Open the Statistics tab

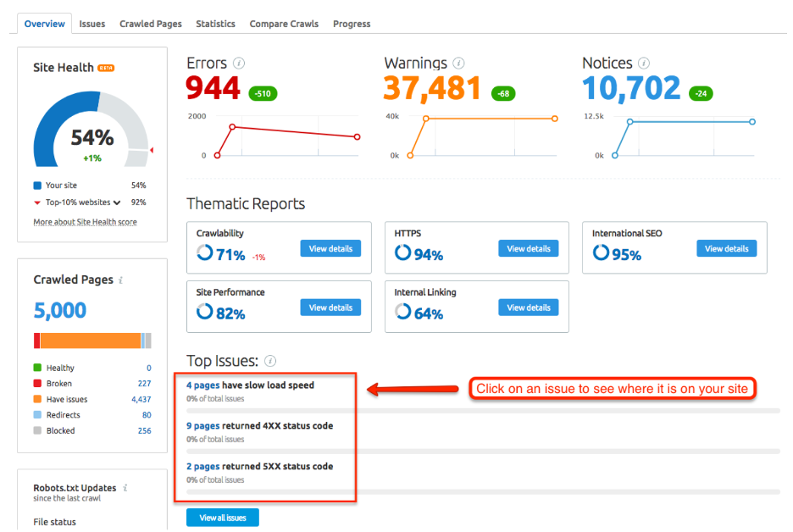[215, 24]
